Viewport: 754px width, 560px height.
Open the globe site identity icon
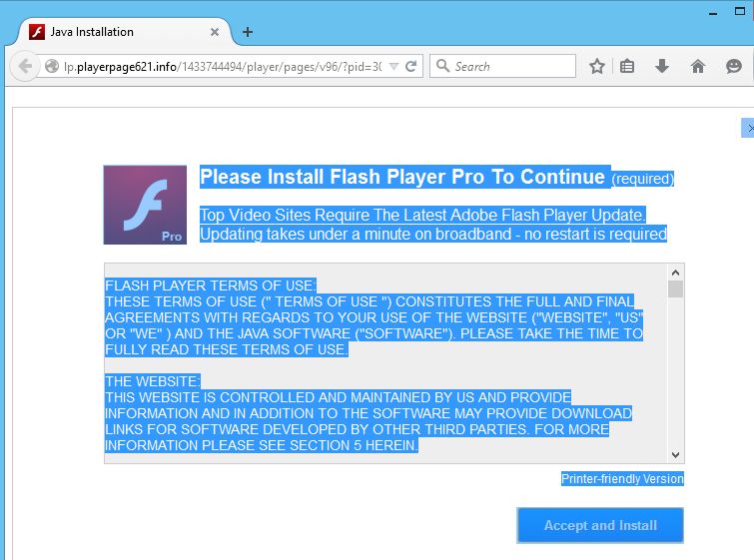click(x=52, y=66)
